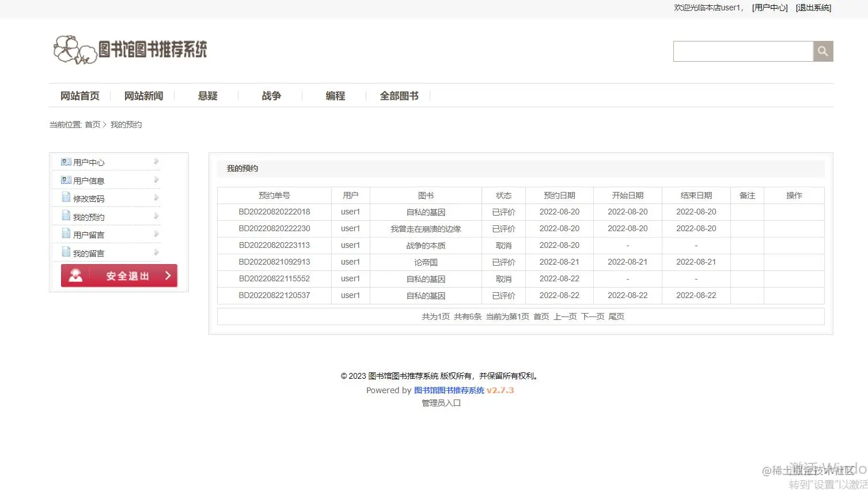Click the 用户留言 document icon

point(66,234)
